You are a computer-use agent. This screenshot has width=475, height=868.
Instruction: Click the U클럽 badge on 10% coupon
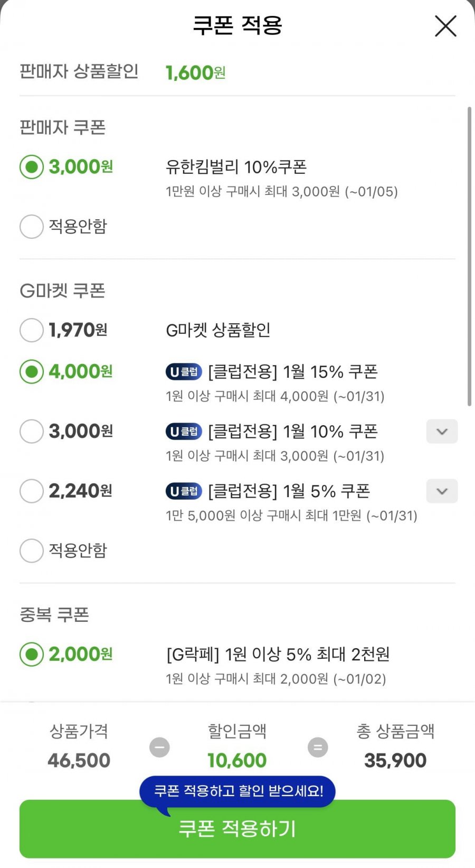(x=184, y=432)
